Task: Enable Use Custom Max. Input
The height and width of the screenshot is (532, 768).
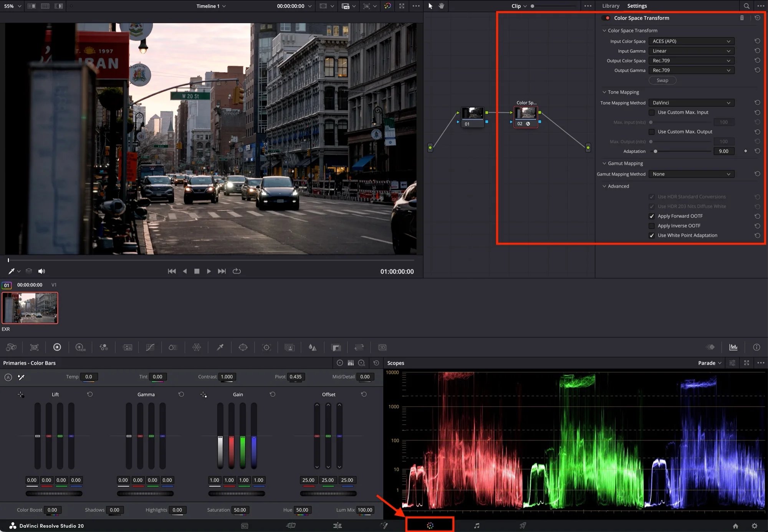Action: tap(652, 113)
